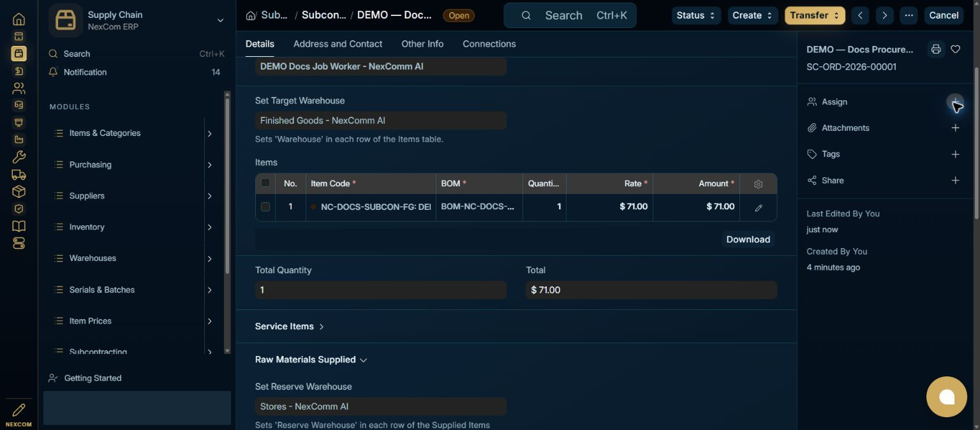Click the NexCom pencil logo icon
Image resolution: width=980 pixels, height=430 pixels.
19,410
